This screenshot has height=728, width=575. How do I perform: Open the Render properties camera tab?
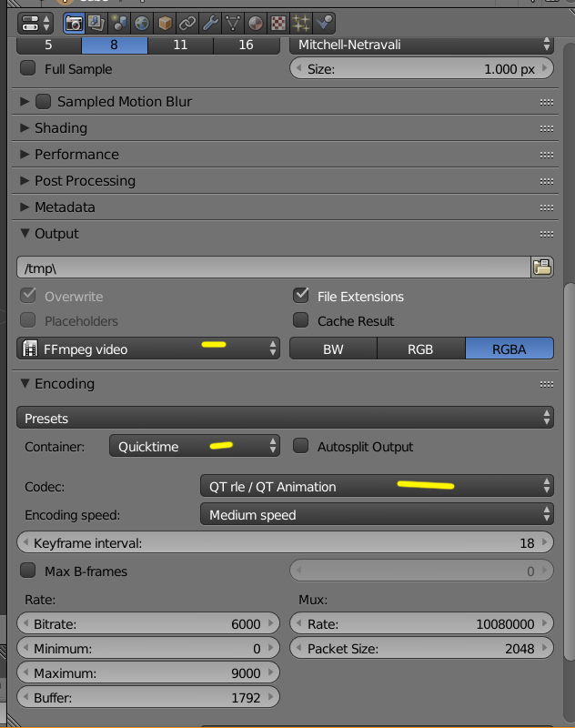(x=74, y=22)
